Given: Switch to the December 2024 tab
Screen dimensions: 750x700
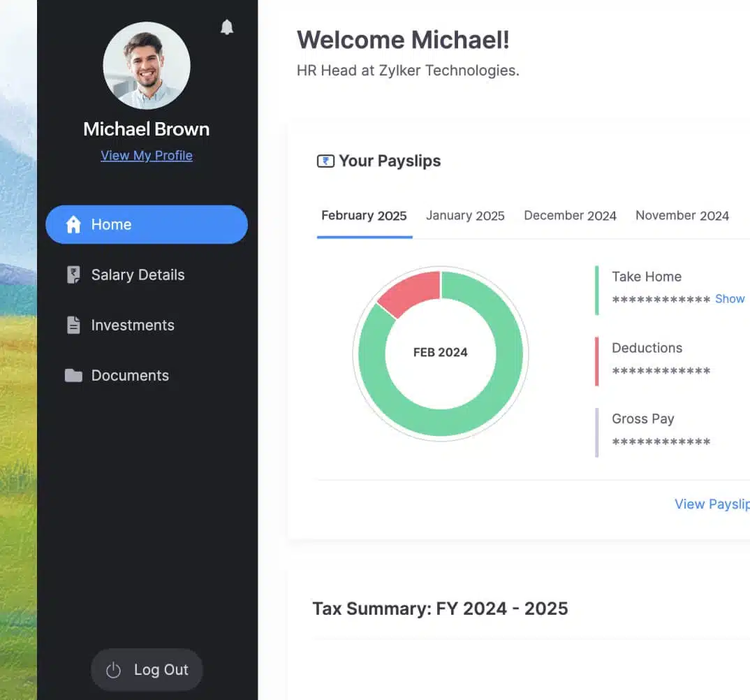Looking at the screenshot, I should click(x=570, y=216).
